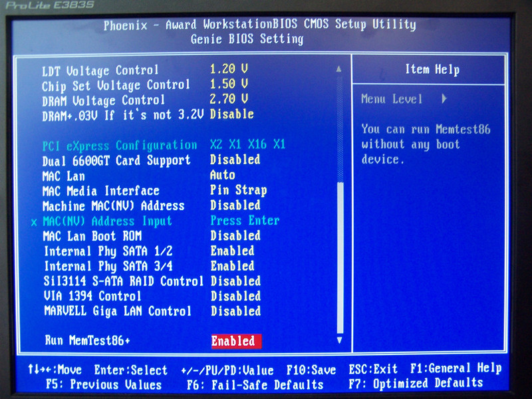Click F10:Save hint in footer
Viewport: 532px width, 399px height.
click(x=311, y=370)
